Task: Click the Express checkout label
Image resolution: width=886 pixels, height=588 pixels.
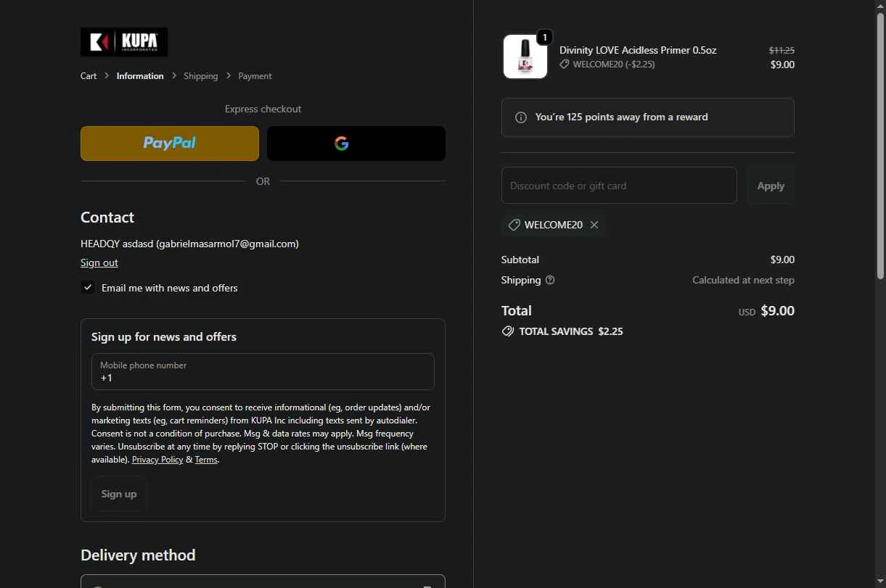Action: (263, 109)
